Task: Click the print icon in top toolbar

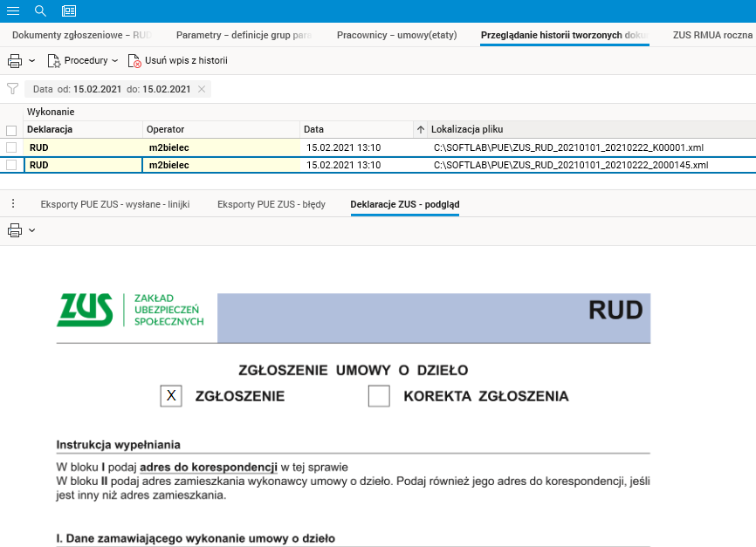Action: click(x=15, y=61)
